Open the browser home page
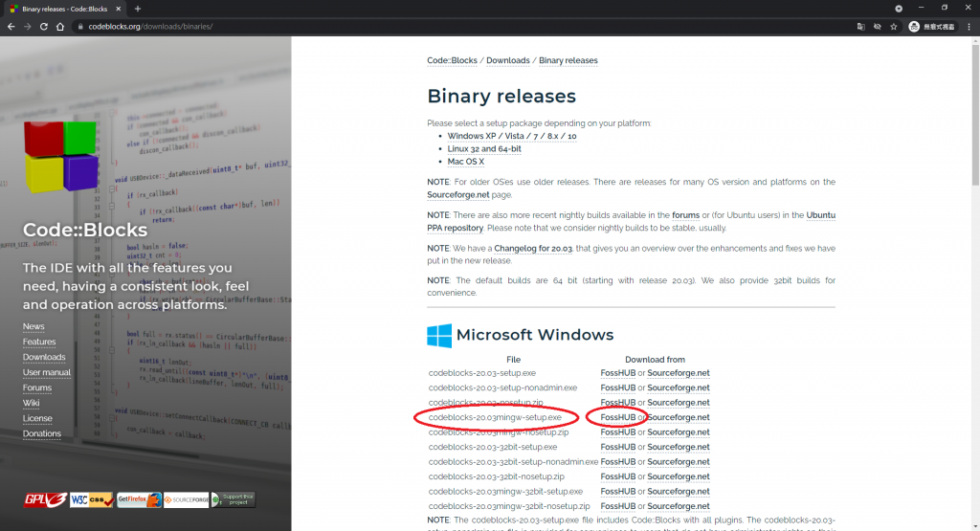Image resolution: width=980 pixels, height=531 pixels. [x=60, y=26]
